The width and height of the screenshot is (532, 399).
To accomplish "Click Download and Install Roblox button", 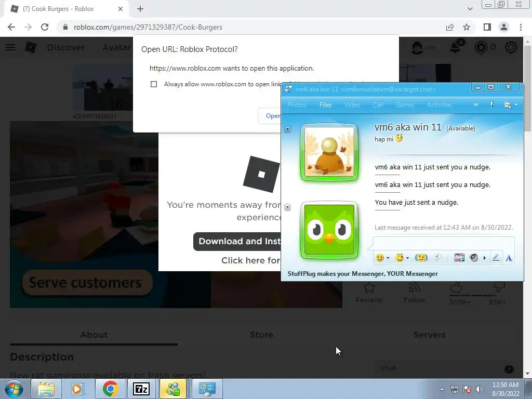I will (237, 241).
